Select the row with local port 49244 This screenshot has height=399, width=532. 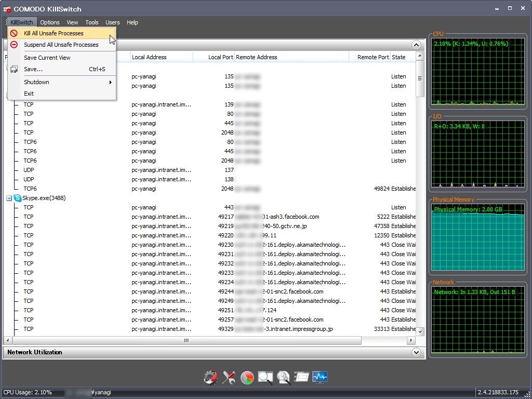click(210, 291)
